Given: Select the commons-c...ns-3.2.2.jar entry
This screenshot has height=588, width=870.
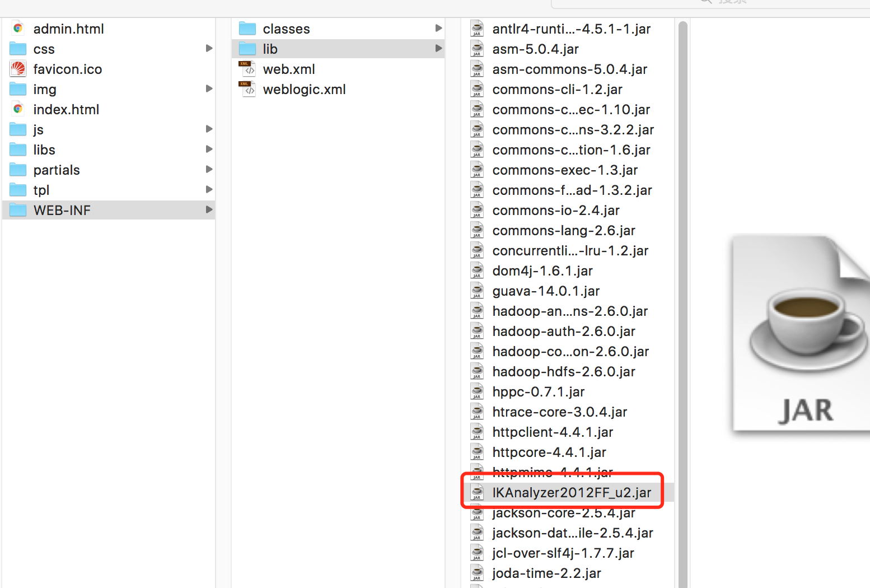Looking at the screenshot, I should click(x=573, y=129).
